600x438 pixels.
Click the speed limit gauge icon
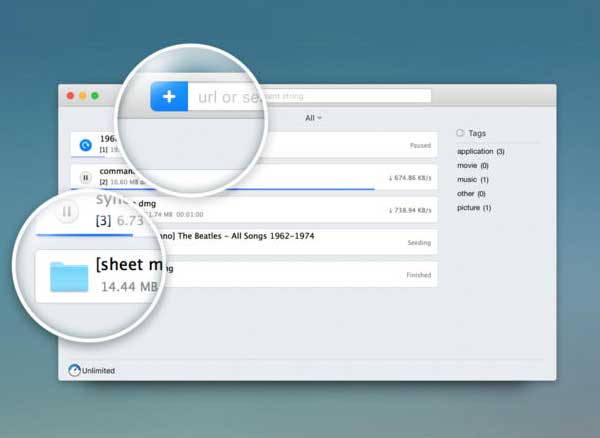pos(74,370)
